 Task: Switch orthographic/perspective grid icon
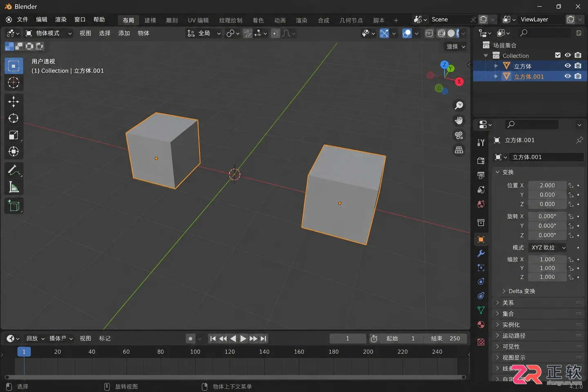459,150
